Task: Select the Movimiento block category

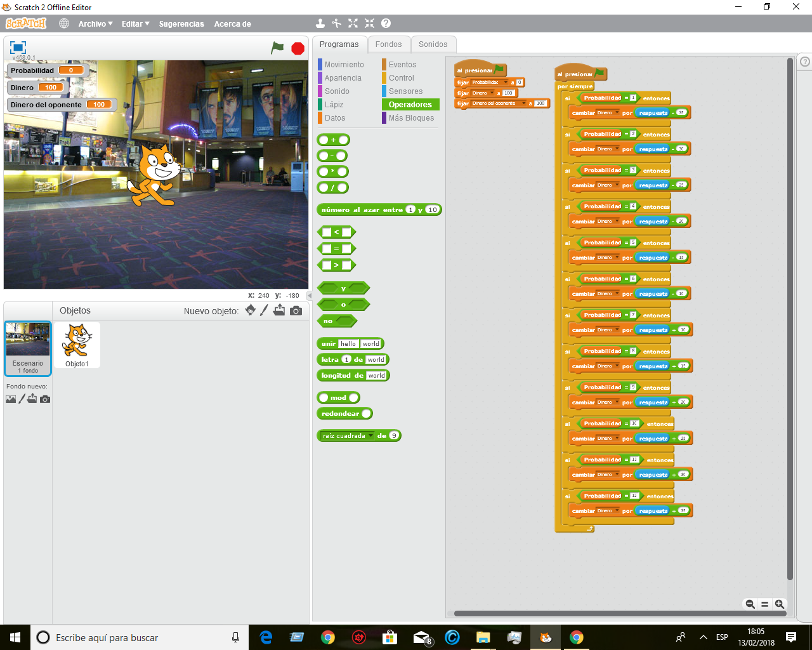Action: point(346,64)
